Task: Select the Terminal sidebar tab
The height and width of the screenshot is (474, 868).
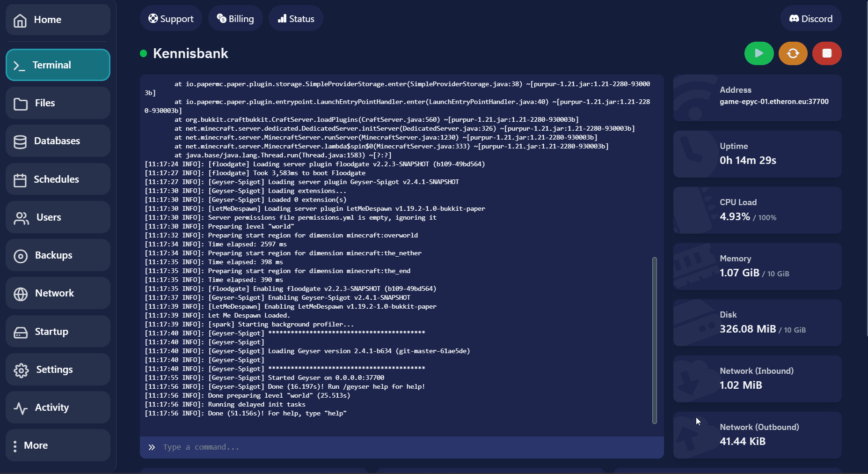Action: click(58, 65)
